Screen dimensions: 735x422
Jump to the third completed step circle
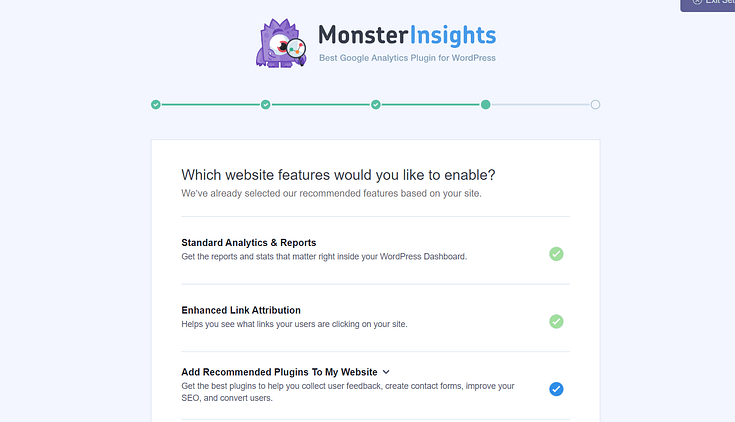click(x=376, y=104)
